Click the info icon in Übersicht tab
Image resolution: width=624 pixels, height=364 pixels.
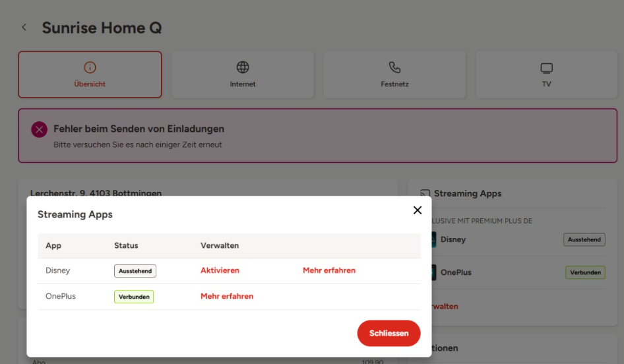coord(90,67)
